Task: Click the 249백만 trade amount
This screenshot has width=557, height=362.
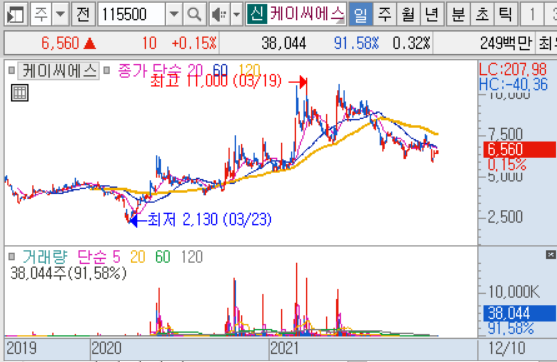Action: coord(506,43)
